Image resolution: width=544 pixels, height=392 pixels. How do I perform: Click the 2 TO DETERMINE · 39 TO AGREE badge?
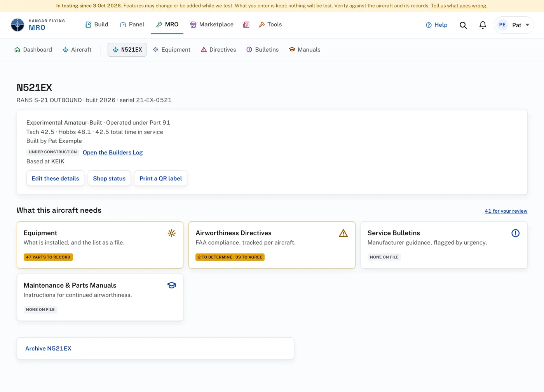(230, 257)
